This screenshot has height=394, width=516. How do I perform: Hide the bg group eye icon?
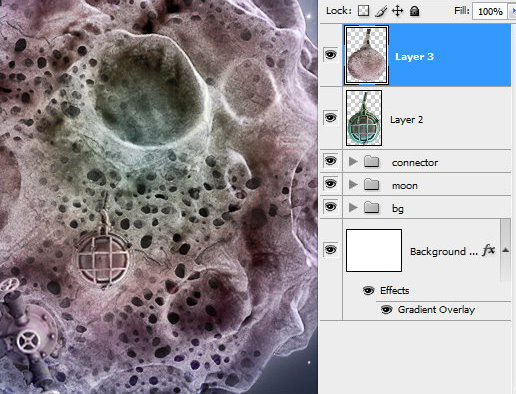(330, 207)
